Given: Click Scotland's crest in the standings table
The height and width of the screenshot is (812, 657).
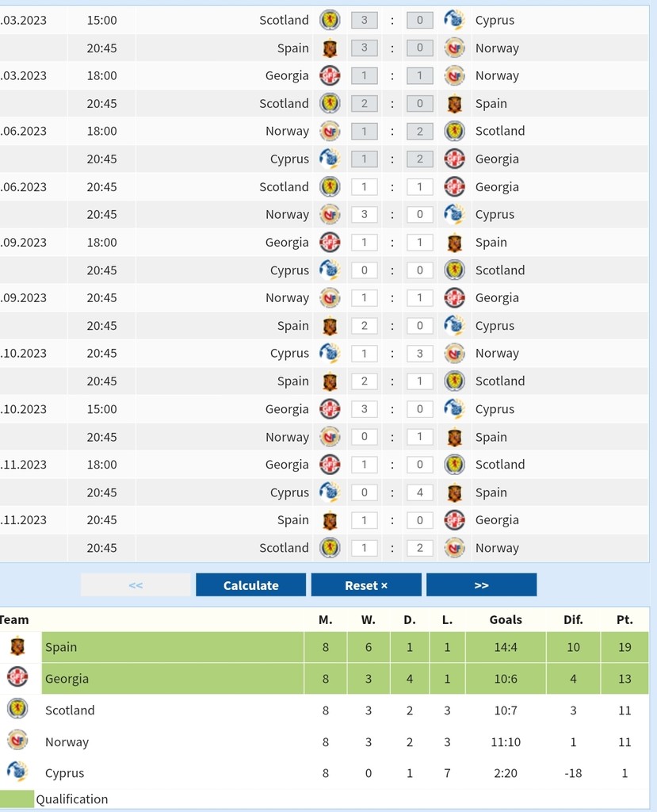Looking at the screenshot, I should coord(17,709).
